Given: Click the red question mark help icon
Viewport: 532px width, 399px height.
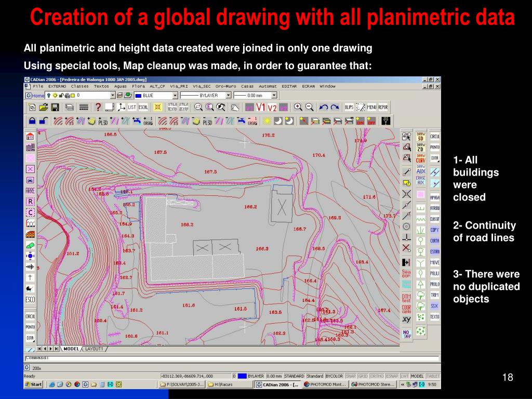Looking at the screenshot, I should [x=98, y=108].
